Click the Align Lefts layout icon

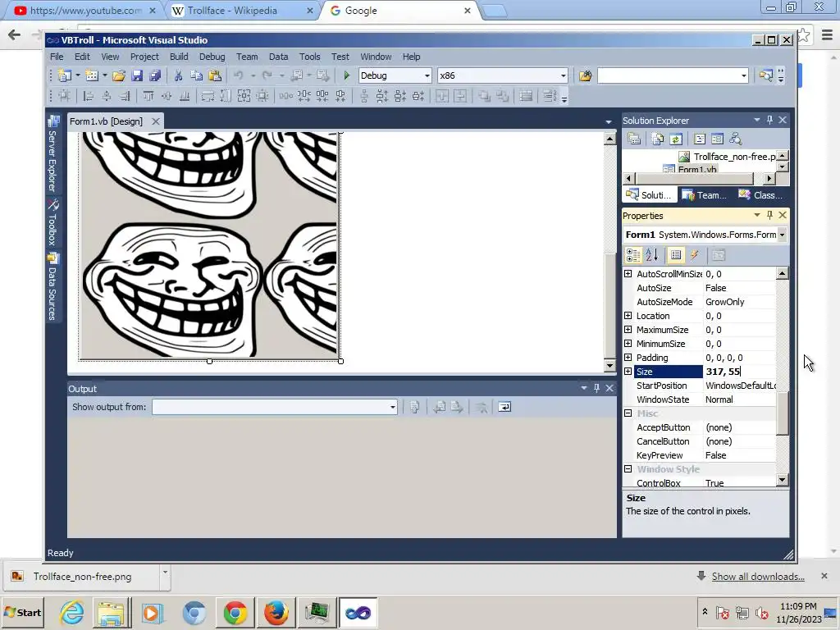pos(89,96)
